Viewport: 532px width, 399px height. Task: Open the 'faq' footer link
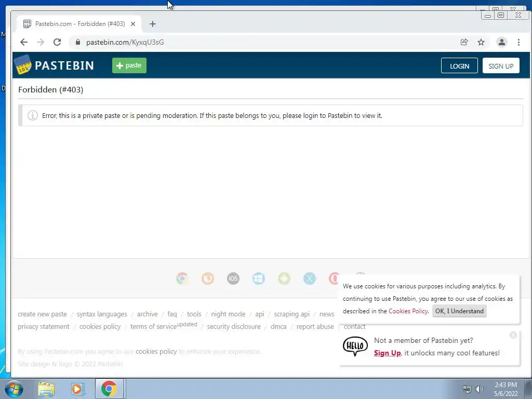point(172,314)
